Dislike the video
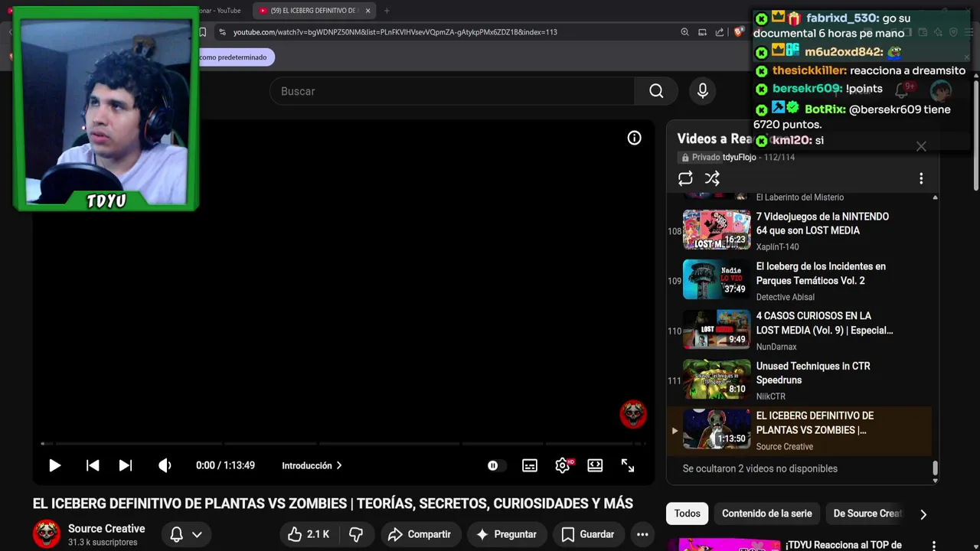This screenshot has height=551, width=980. click(x=356, y=534)
